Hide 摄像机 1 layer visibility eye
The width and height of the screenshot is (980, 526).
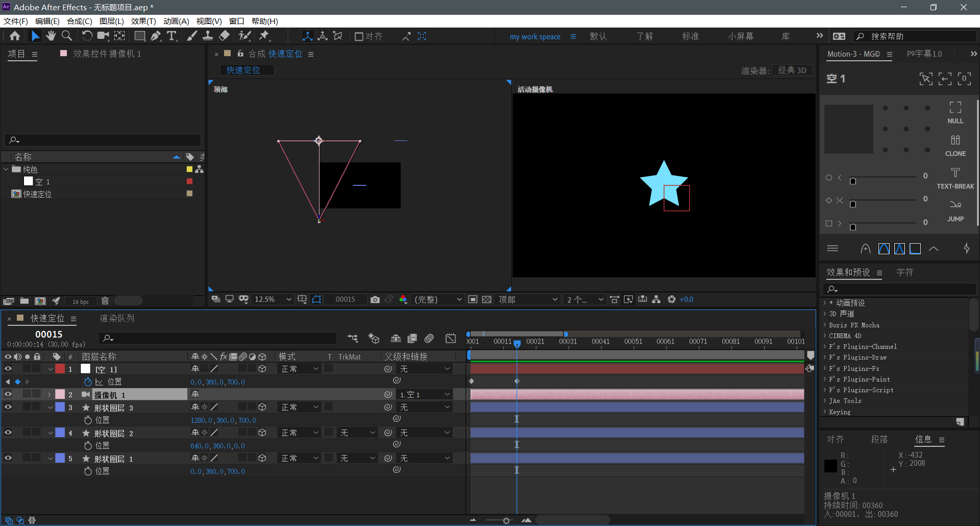pos(8,394)
